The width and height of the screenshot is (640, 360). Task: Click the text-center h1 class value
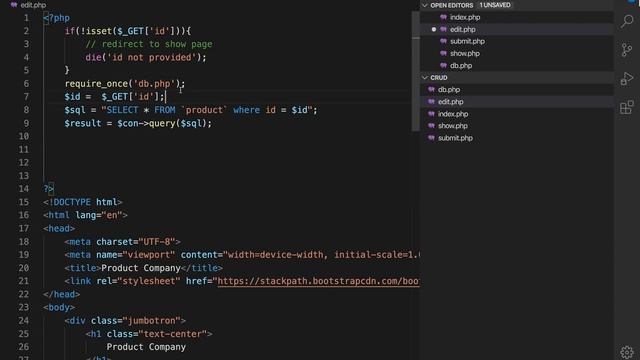pos(173,334)
